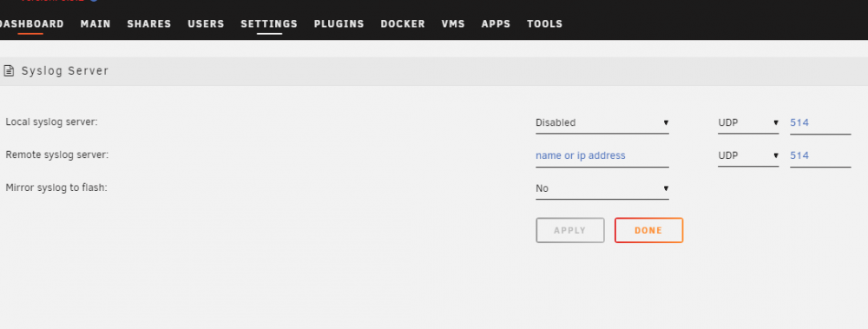This screenshot has height=329, width=868.
Task: Open Remote syslog server UDP protocol dropdown
Action: [x=748, y=155]
